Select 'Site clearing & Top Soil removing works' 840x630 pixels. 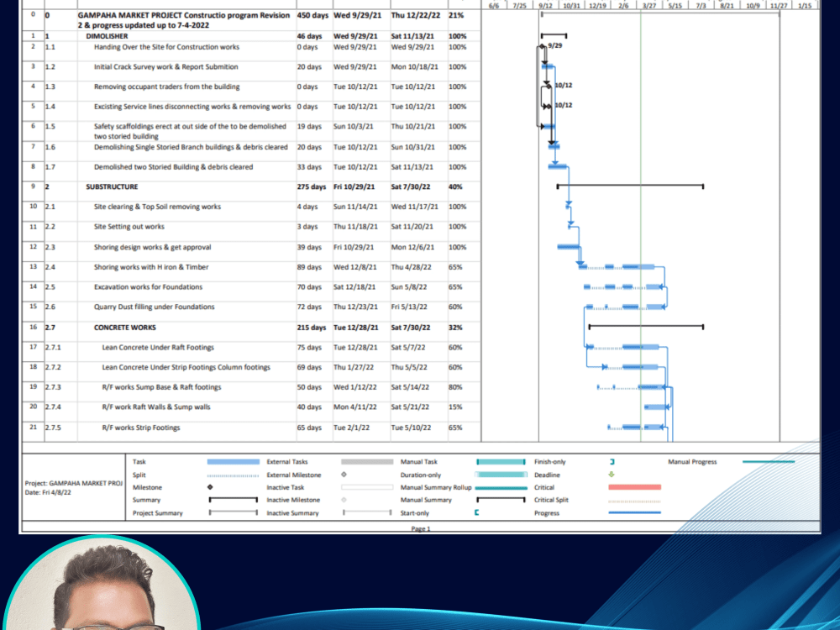click(158, 207)
